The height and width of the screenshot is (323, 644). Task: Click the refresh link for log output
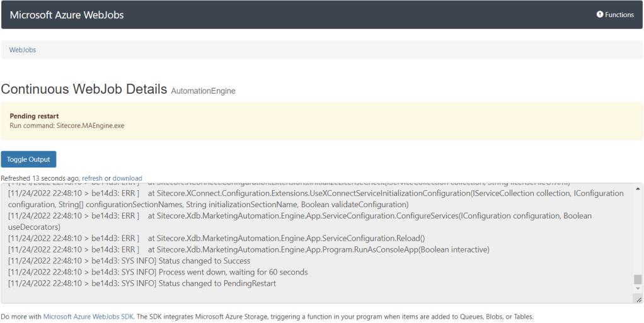coord(92,178)
